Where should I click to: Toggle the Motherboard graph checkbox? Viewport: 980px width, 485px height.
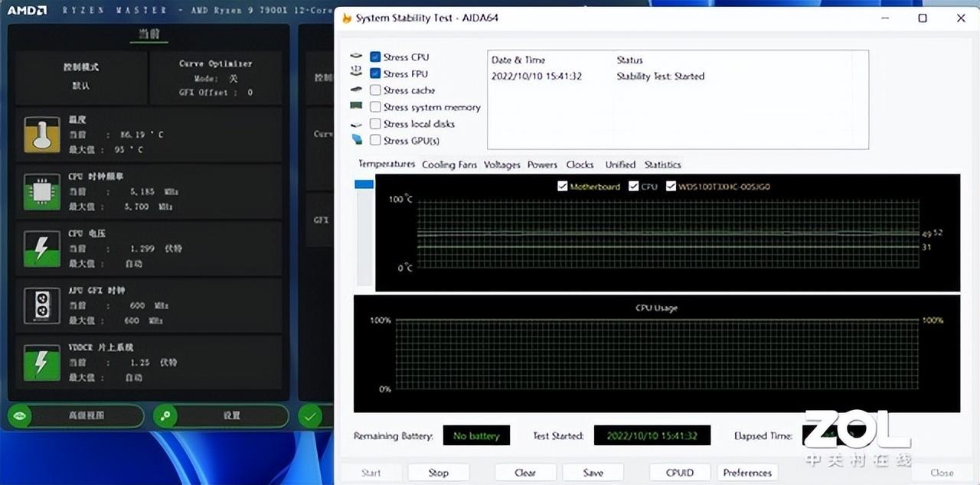tap(563, 186)
